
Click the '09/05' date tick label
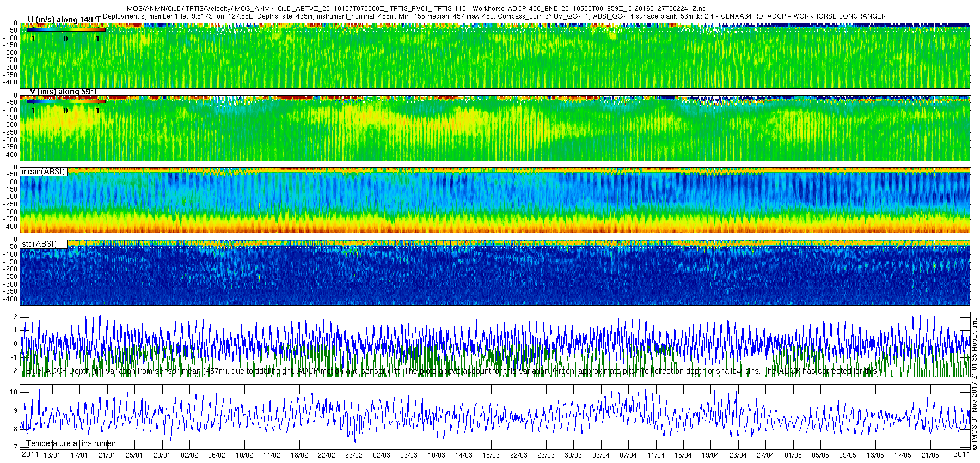(848, 455)
